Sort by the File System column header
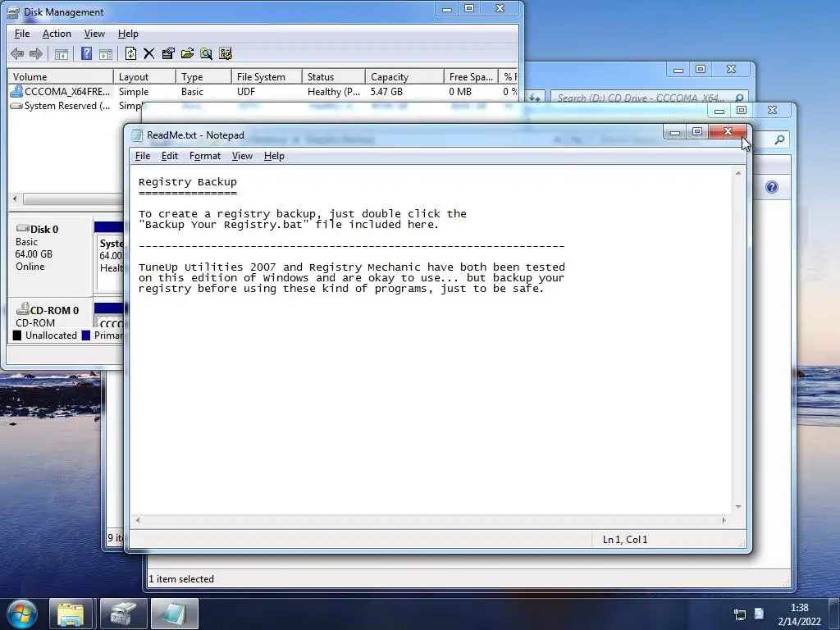The height and width of the screenshot is (630, 840). pyautogui.click(x=267, y=76)
